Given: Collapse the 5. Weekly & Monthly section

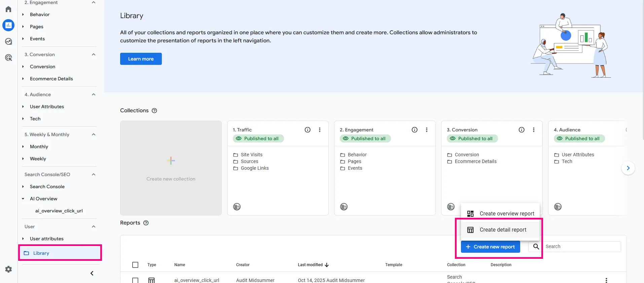Looking at the screenshot, I should click(94, 134).
